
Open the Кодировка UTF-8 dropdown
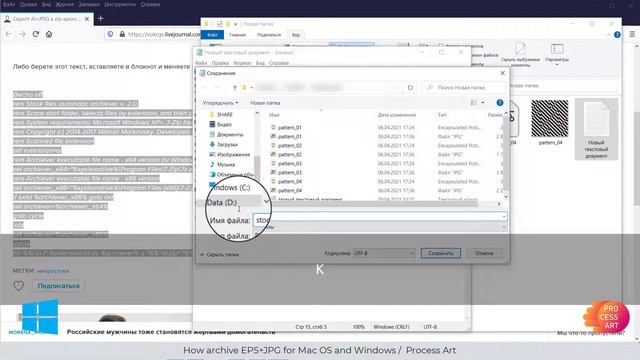[384, 253]
